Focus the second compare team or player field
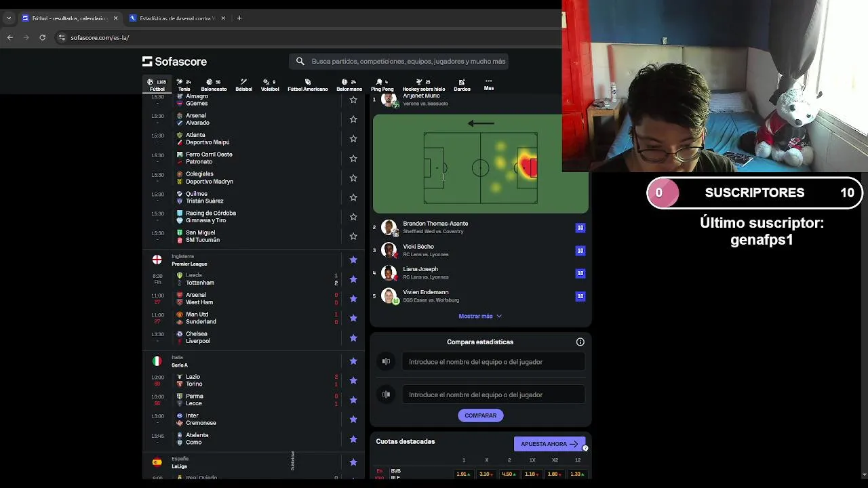 493,394
